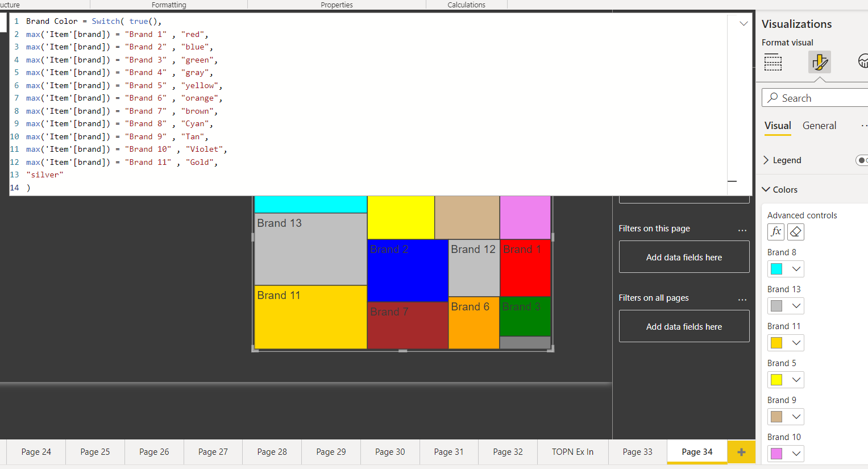Screen dimensions: 868x469
Task: Toggle the Legend switch
Action: [862, 160]
